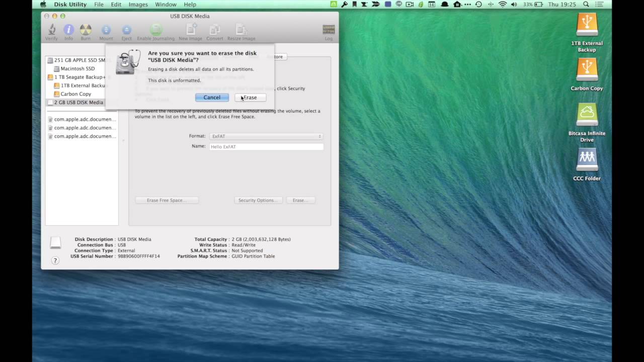Click the round help question mark button
This screenshot has height=362, width=644.
click(55, 260)
